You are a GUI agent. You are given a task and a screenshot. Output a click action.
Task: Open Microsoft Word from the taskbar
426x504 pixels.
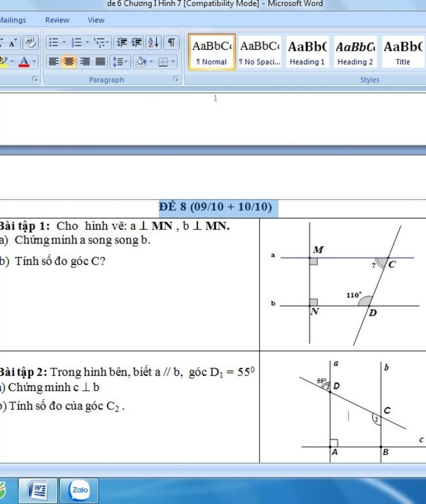click(x=39, y=490)
